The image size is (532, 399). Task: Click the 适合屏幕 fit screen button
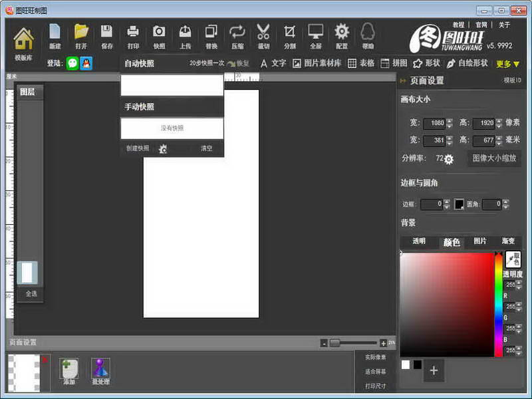(375, 372)
